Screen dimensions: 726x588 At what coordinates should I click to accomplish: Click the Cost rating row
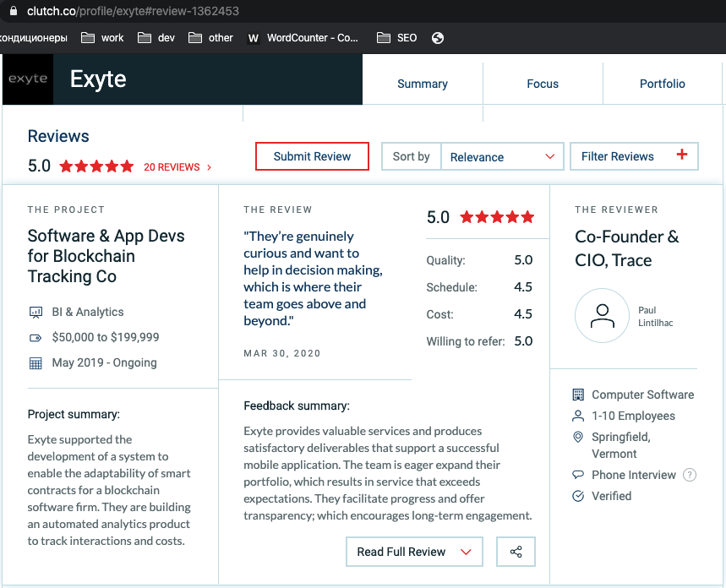point(480,314)
